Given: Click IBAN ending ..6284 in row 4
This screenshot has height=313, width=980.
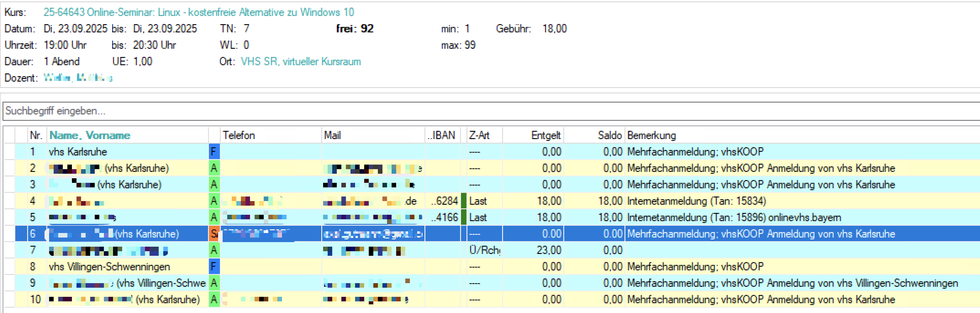Looking at the screenshot, I should point(444,201).
